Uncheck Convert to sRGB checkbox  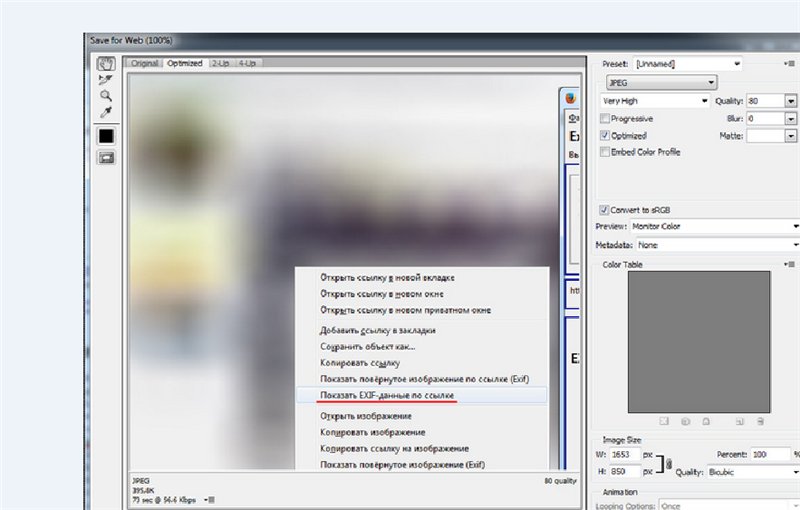coord(604,210)
